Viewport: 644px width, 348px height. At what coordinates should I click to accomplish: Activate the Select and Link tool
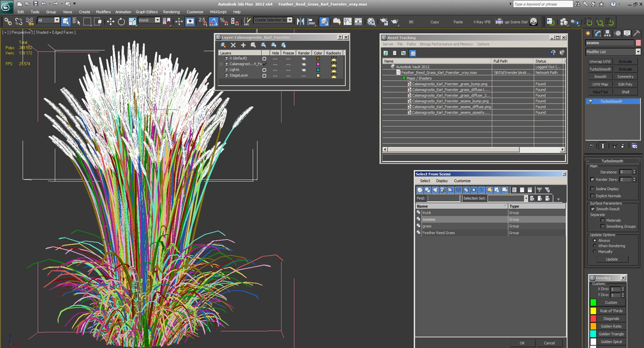pyautogui.click(x=7, y=22)
